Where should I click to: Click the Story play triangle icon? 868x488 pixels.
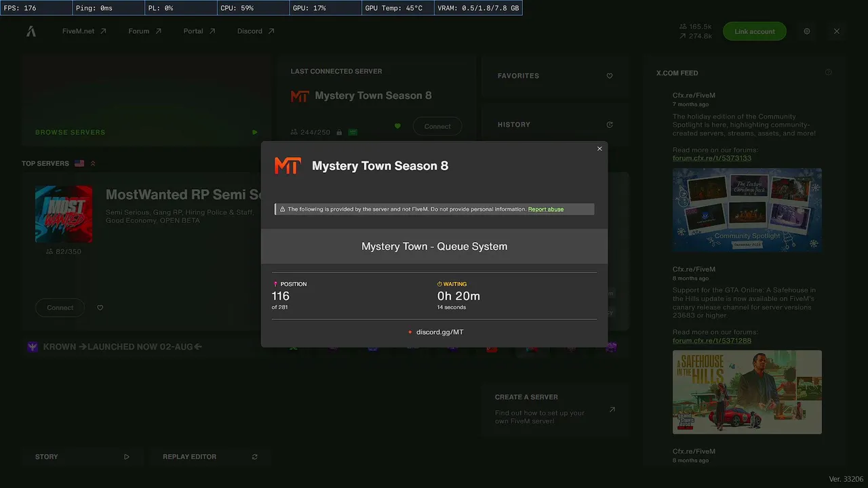(127, 457)
